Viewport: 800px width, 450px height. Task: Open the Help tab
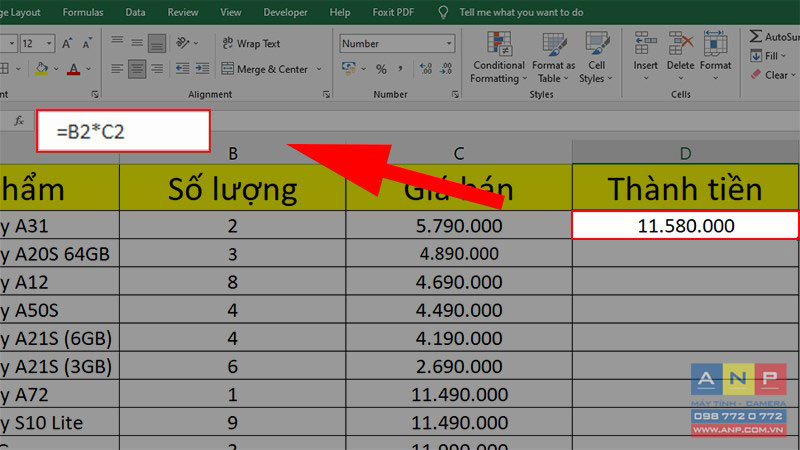tap(340, 12)
